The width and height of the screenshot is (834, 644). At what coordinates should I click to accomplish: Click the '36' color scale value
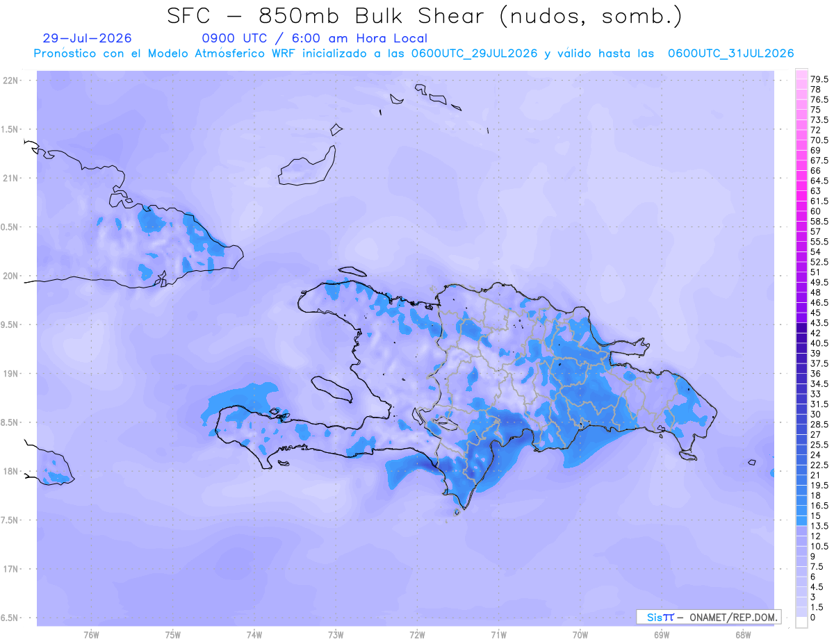pos(815,374)
